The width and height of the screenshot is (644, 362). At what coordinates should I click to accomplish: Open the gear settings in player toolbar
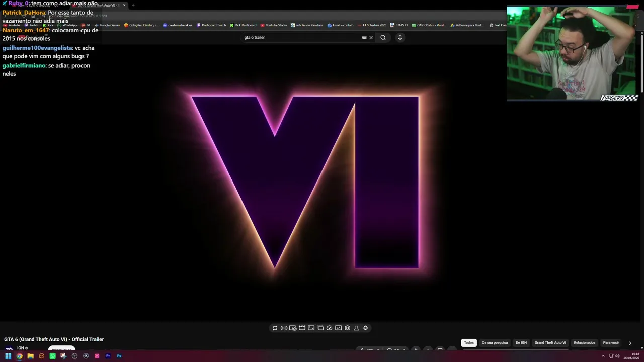(x=365, y=328)
